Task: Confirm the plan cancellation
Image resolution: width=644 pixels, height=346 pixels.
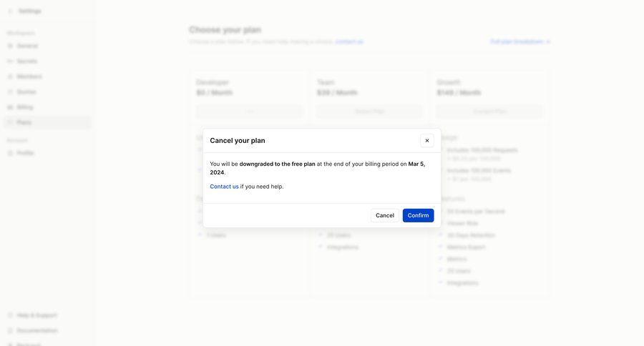Action: coord(418,215)
